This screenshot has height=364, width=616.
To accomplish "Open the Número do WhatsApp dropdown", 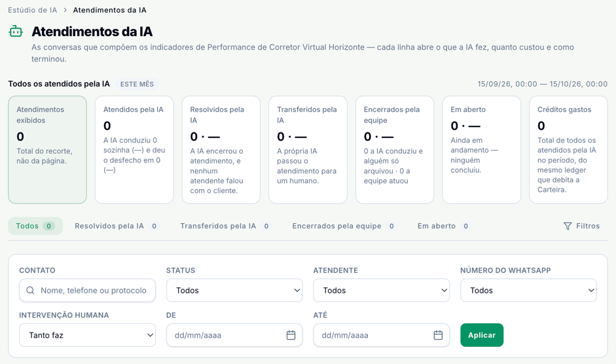I will click(528, 291).
